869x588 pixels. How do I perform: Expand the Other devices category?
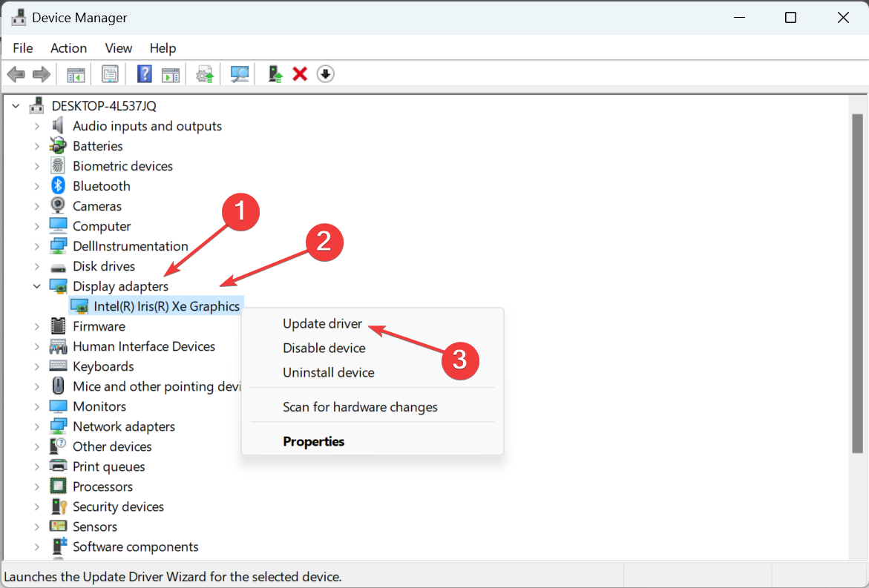[x=36, y=446]
